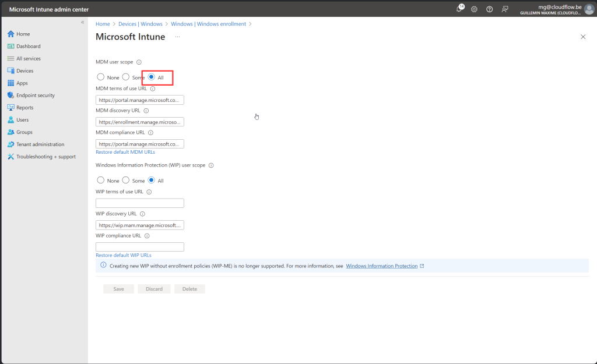Open the notifications bell icon
The width and height of the screenshot is (597, 364).
[x=459, y=9]
